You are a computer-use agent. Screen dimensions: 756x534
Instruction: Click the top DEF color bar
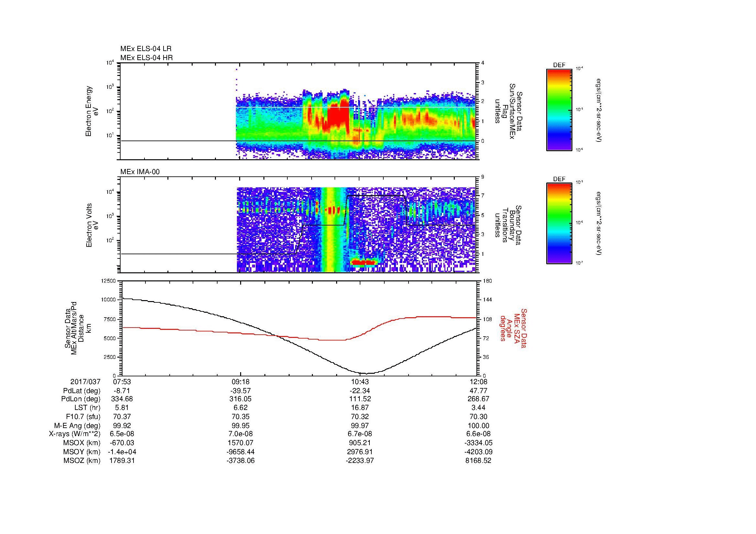(559, 110)
